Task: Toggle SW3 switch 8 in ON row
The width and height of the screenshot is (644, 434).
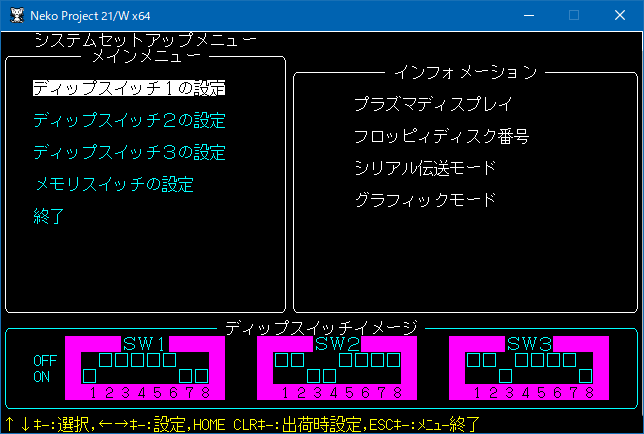Action: (x=586, y=376)
